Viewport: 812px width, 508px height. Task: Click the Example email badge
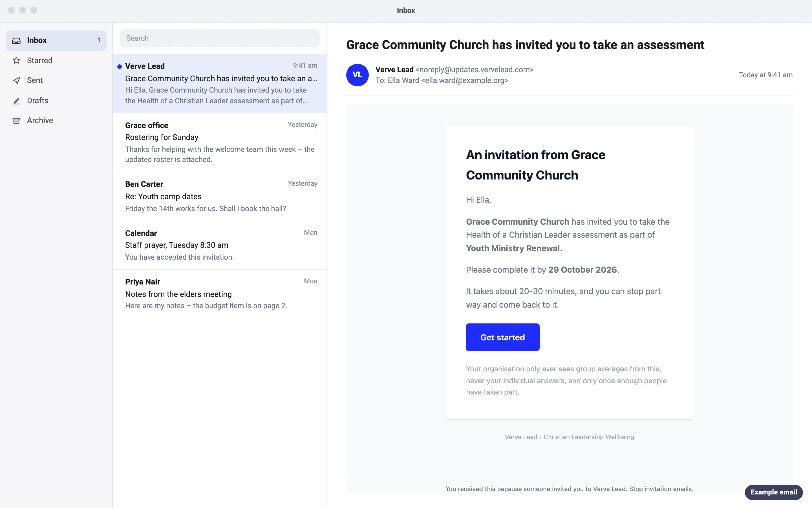(x=773, y=492)
